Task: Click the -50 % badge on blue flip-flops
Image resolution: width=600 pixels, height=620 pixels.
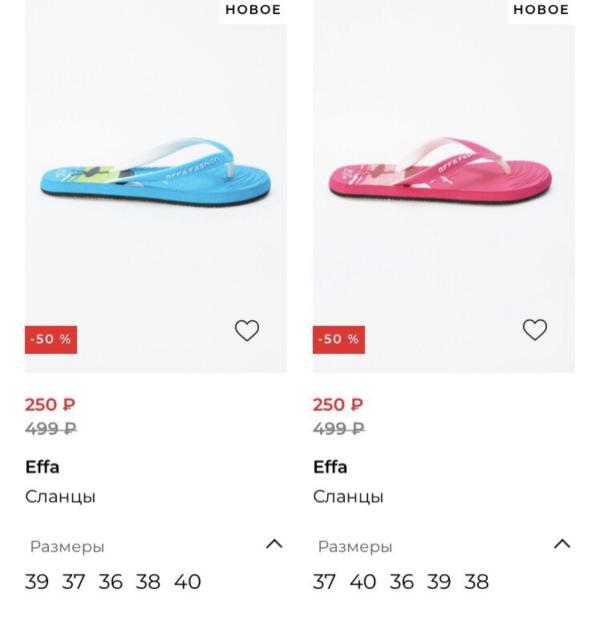Action: [51, 340]
